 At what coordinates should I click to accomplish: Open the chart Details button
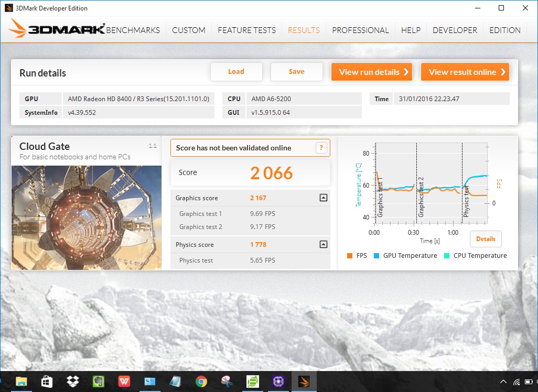click(486, 239)
